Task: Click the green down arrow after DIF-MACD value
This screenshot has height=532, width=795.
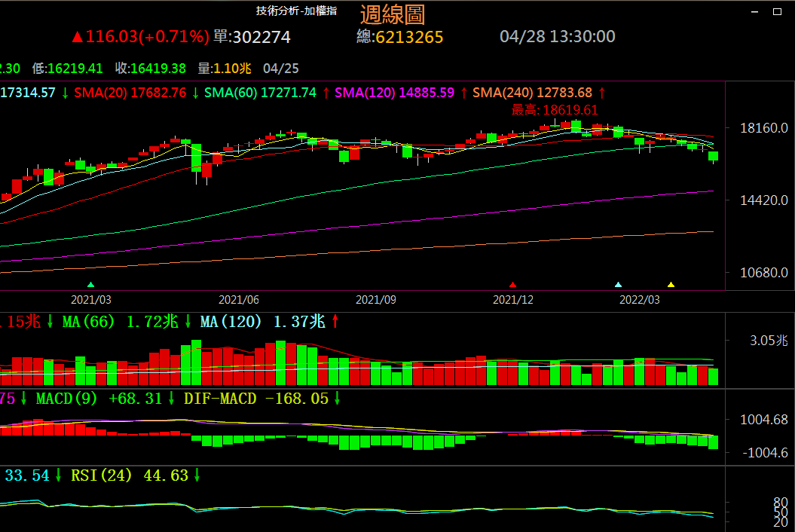Action: click(338, 399)
